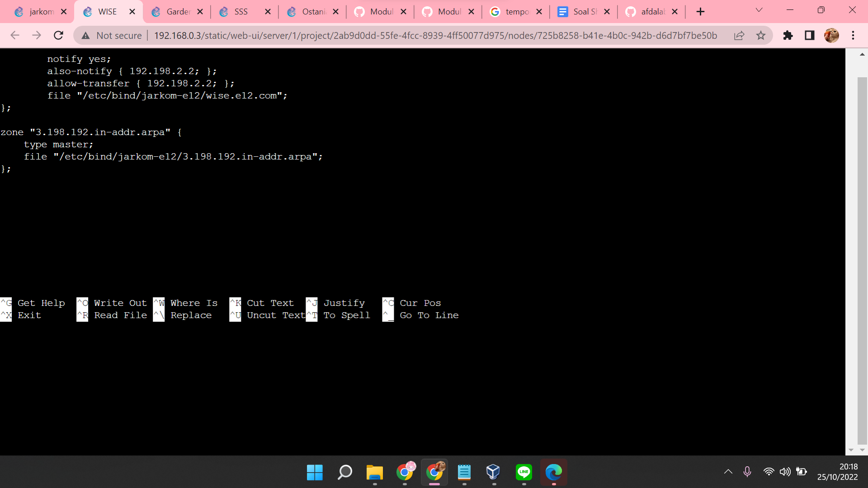This screenshot has width=868, height=488.
Task: Open the extensions puzzle icon
Action: pyautogui.click(x=788, y=35)
